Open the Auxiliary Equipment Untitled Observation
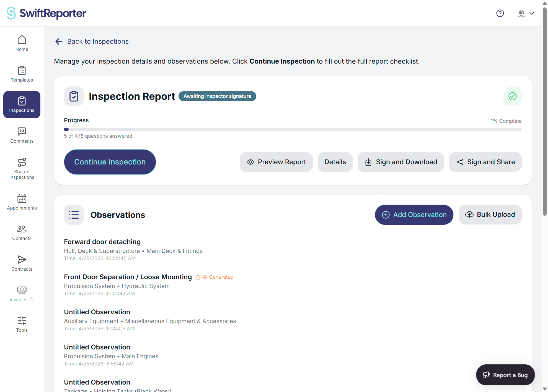Viewport: 548px width, 392px height. (x=293, y=320)
